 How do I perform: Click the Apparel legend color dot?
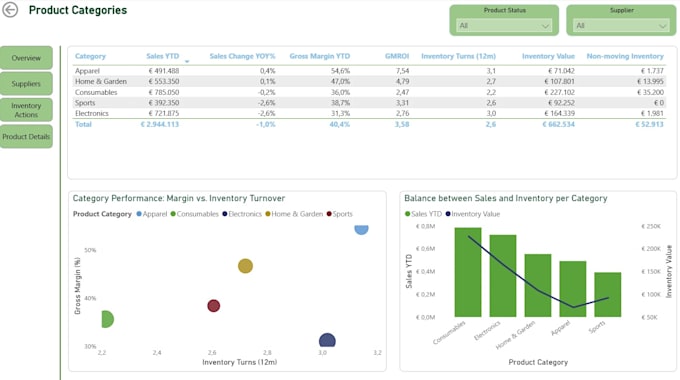click(139, 214)
